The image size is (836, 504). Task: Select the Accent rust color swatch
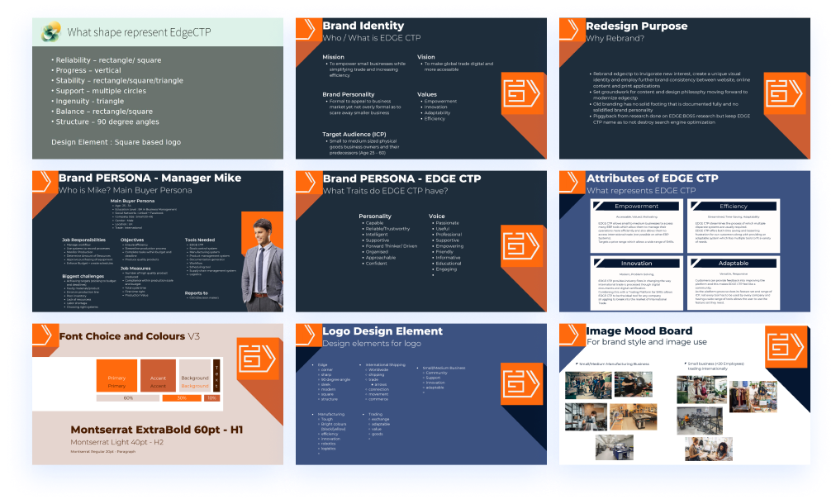click(x=158, y=375)
